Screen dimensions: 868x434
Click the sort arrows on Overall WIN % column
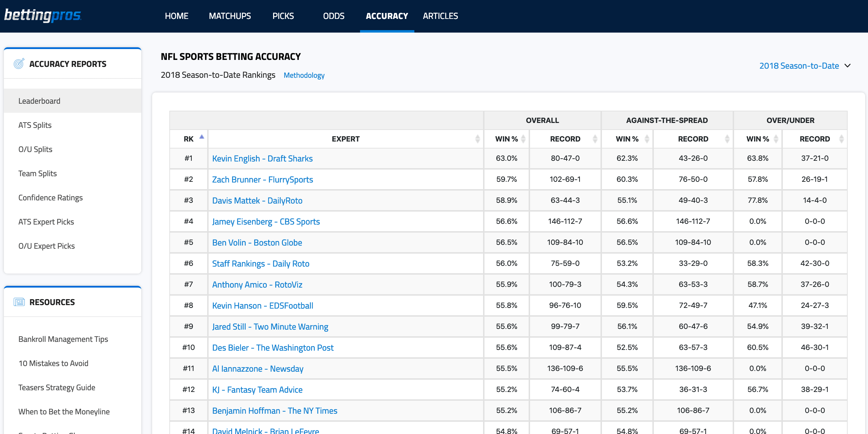click(x=523, y=139)
